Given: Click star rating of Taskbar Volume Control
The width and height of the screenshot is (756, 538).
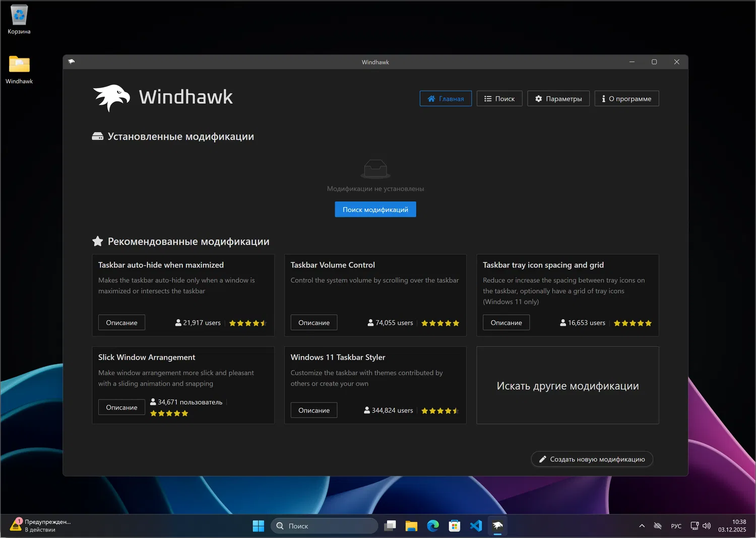Looking at the screenshot, I should tap(440, 323).
